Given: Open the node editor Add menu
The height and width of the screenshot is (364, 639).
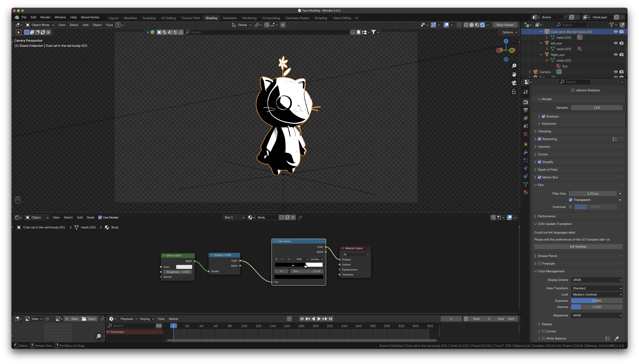Looking at the screenshot, I should point(80,217).
